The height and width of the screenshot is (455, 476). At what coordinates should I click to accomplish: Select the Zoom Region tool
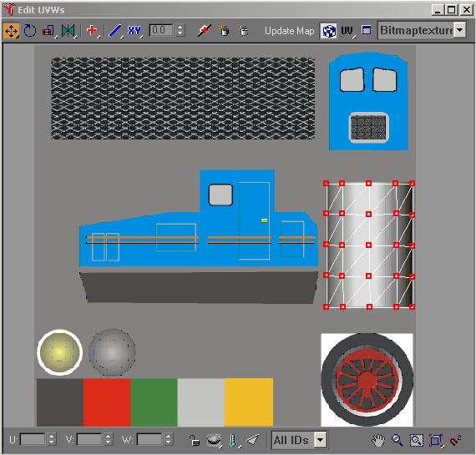pos(417,441)
